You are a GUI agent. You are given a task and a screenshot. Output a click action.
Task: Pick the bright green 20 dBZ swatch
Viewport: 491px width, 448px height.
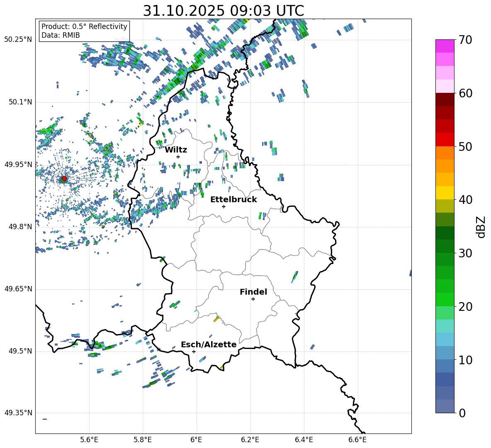click(445, 299)
